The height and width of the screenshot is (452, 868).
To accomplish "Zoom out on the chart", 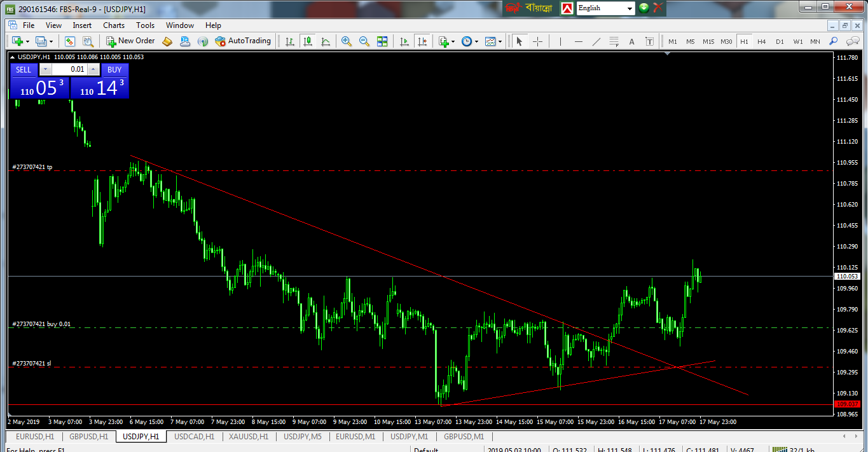I will (x=364, y=41).
